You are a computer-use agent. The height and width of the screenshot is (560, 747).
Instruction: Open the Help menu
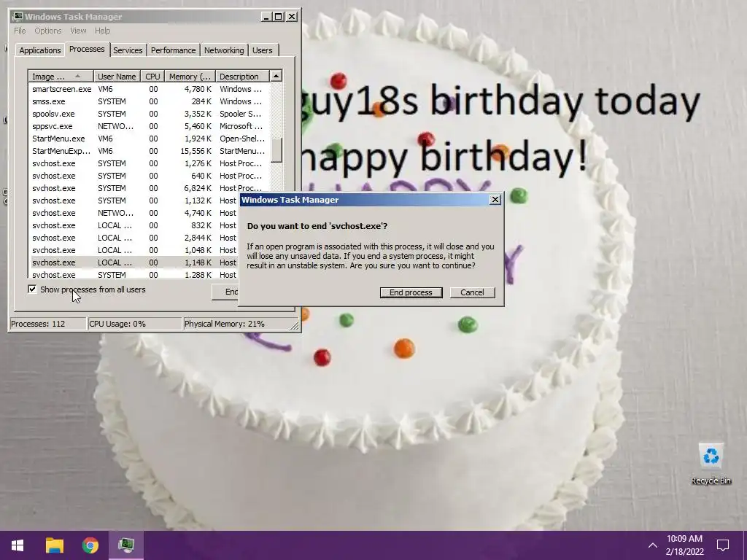(102, 31)
